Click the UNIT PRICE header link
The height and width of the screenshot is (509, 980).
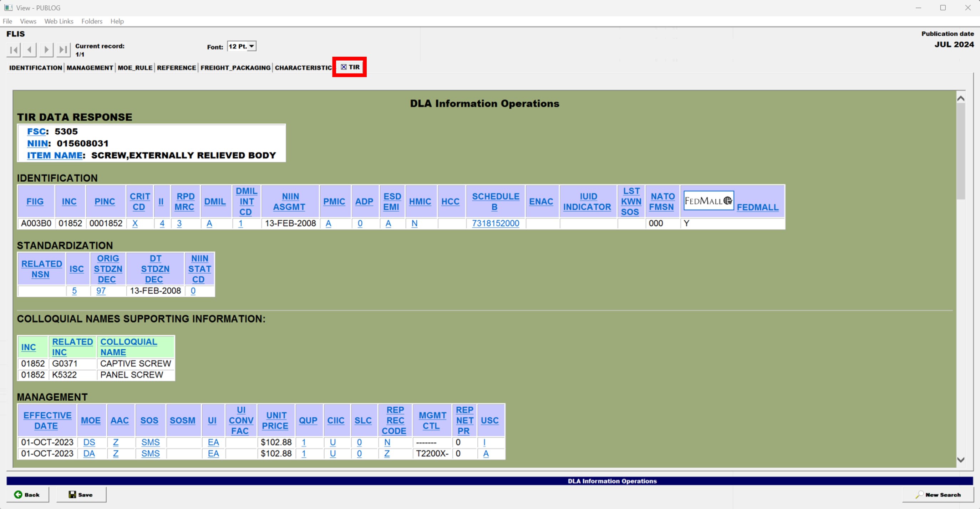[x=276, y=421]
